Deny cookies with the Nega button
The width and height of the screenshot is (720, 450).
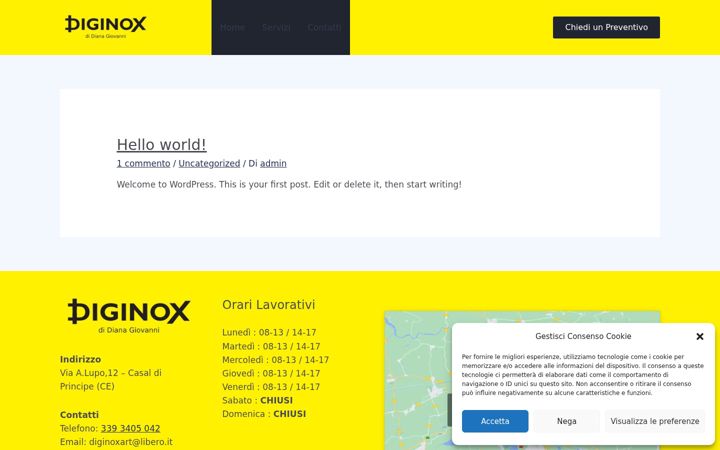point(567,421)
